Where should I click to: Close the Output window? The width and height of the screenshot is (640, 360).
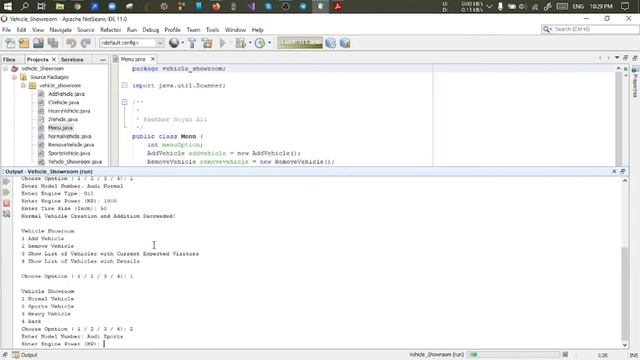pos(614,171)
